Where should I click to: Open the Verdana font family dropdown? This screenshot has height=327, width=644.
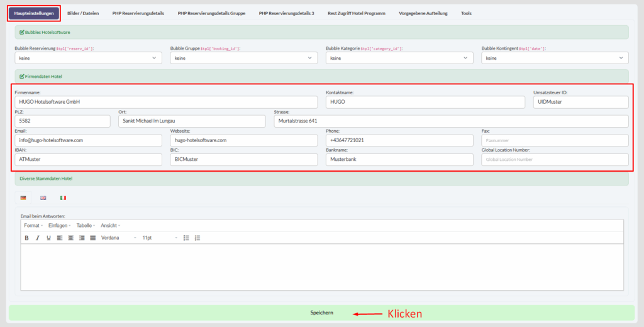pos(118,238)
